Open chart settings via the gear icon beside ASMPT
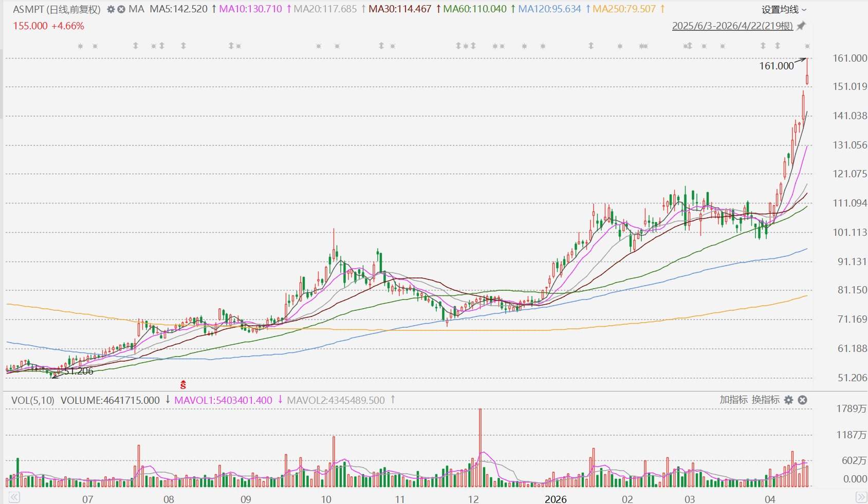Viewport: 868px width, 504px height. click(110, 10)
